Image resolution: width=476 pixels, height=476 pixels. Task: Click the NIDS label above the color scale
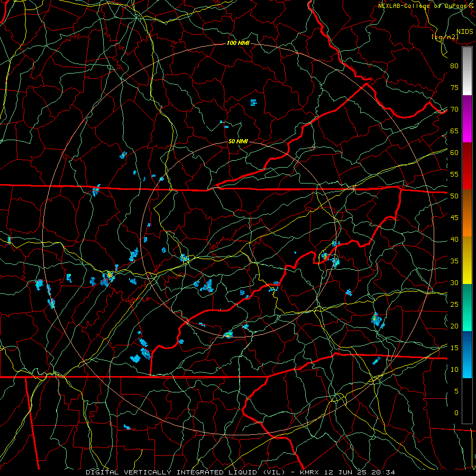[464, 32]
